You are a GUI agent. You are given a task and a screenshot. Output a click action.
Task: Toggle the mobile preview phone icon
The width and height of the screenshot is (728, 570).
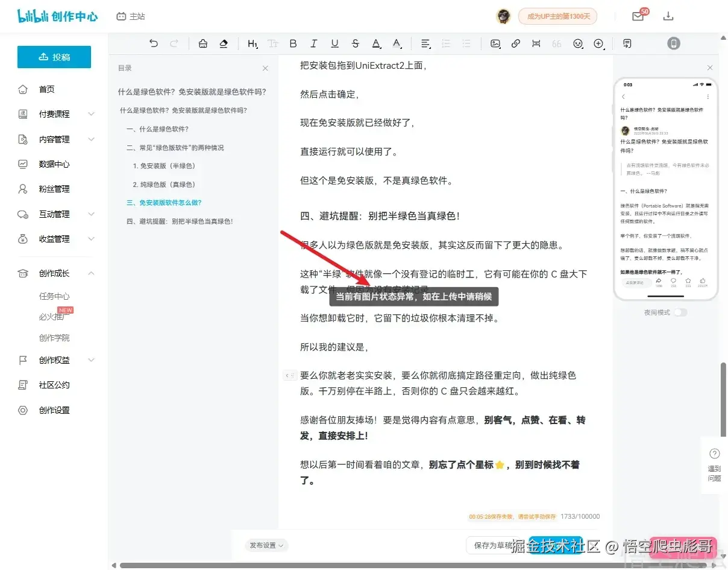click(674, 43)
